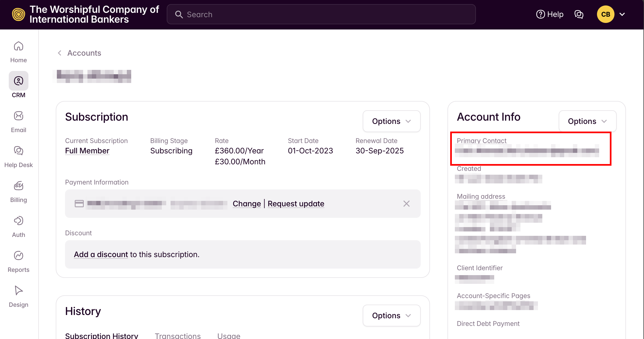644x339 pixels.
Task: Click the Request update link
Action: coord(296,204)
